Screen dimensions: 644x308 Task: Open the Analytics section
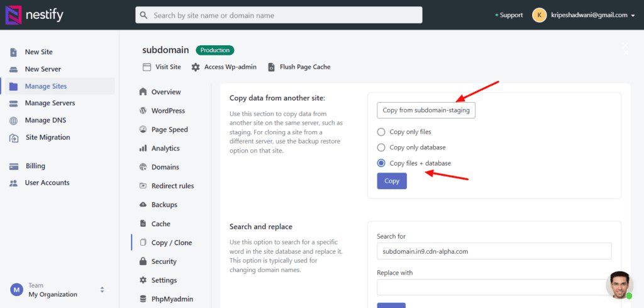[165, 149]
